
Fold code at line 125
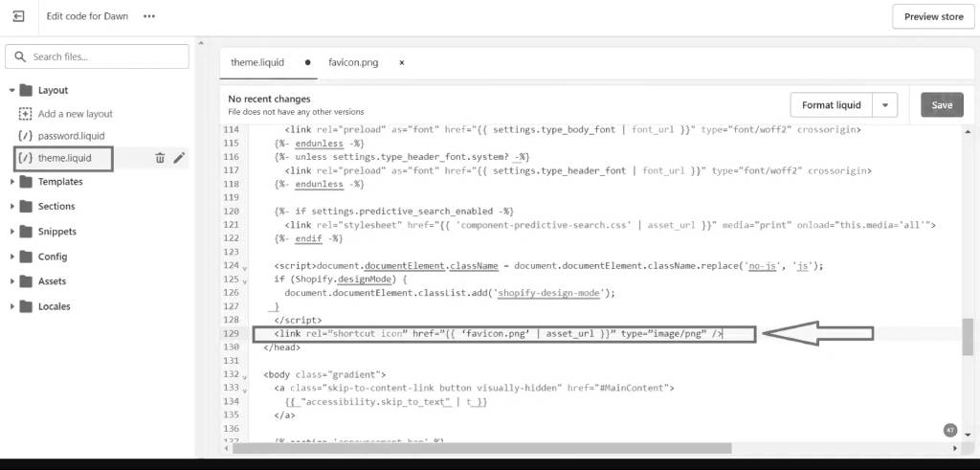tap(244, 281)
